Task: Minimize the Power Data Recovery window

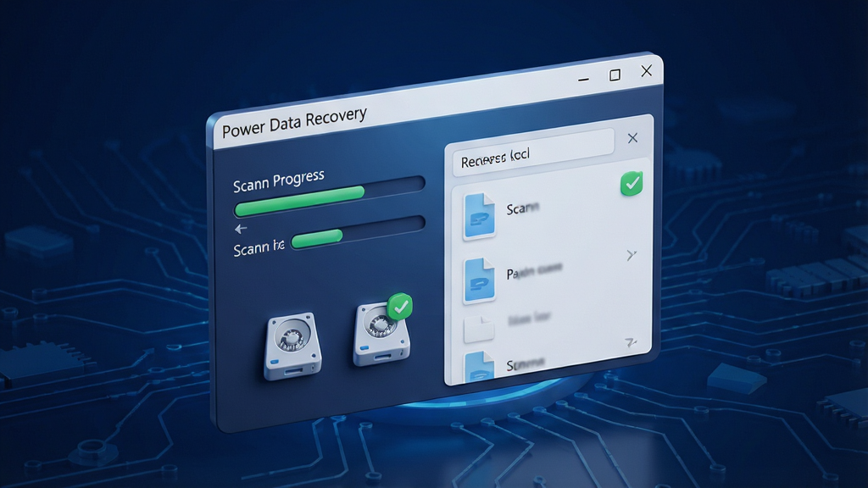Action: 583,80
